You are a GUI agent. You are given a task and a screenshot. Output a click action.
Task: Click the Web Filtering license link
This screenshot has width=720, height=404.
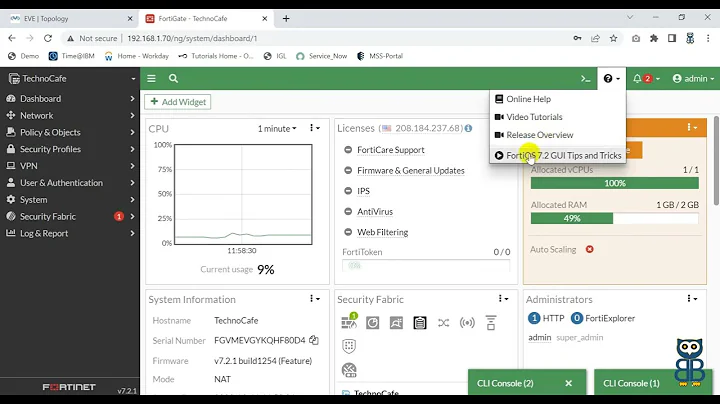click(x=382, y=232)
